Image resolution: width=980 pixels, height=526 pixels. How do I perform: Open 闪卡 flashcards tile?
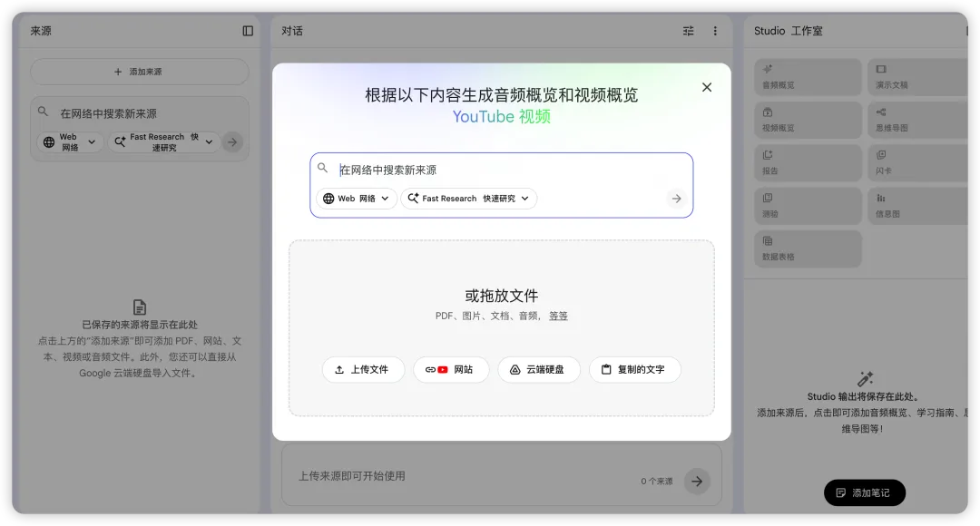coord(917,163)
